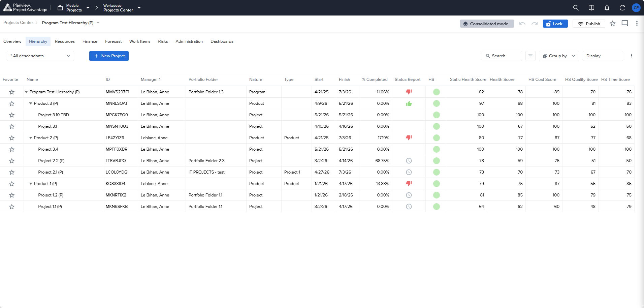The image size is (644, 308).
Task: Open the Risks tab
Action: coord(163,41)
